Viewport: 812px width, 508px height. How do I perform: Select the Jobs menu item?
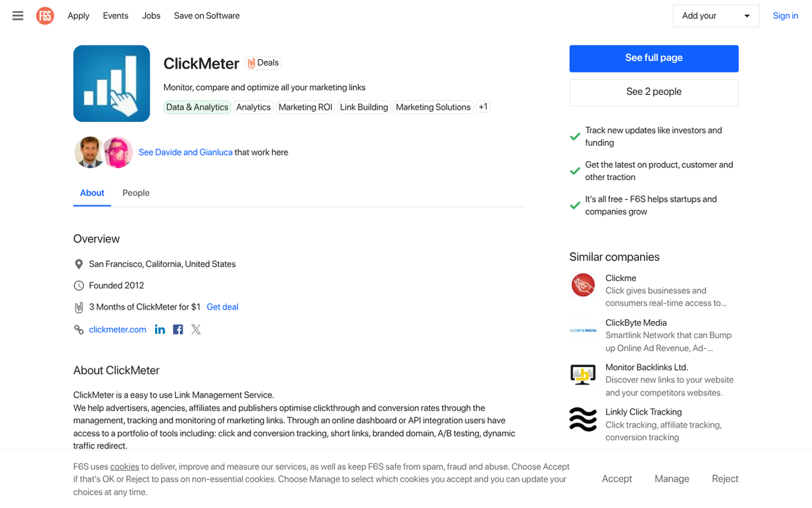coord(151,16)
